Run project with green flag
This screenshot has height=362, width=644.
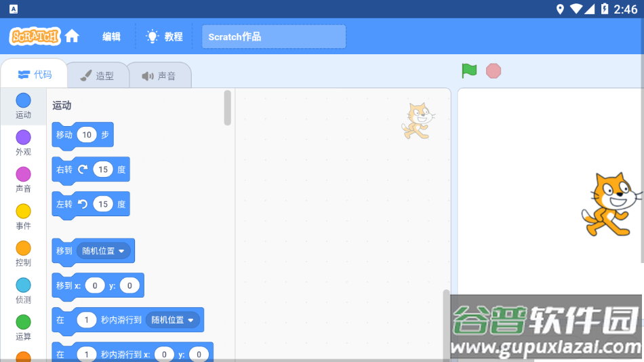click(x=469, y=71)
